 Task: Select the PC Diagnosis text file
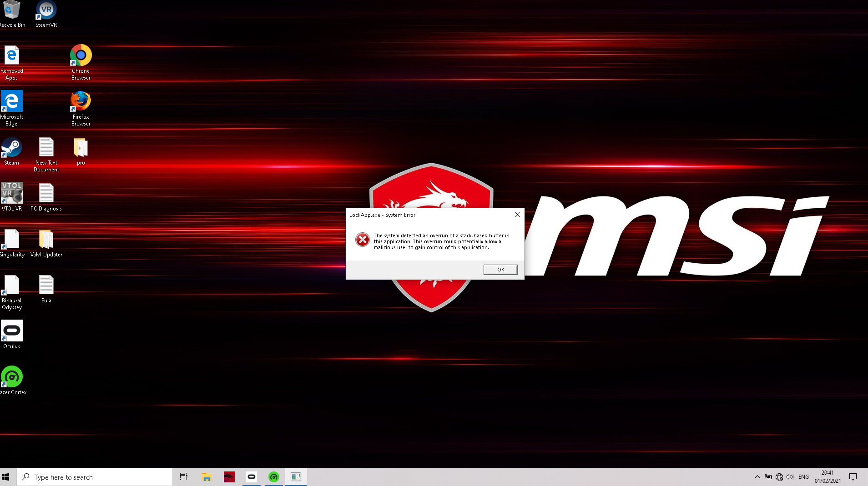pyautogui.click(x=46, y=197)
